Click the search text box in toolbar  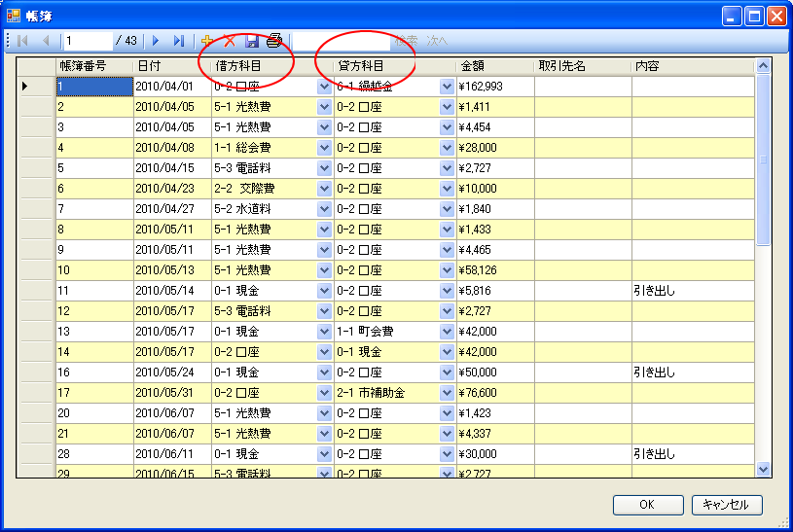(x=341, y=41)
